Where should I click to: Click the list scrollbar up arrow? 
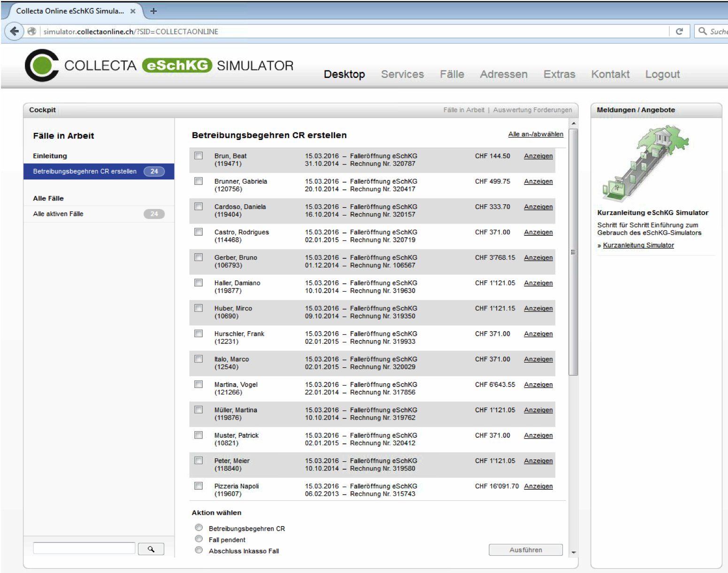point(574,123)
